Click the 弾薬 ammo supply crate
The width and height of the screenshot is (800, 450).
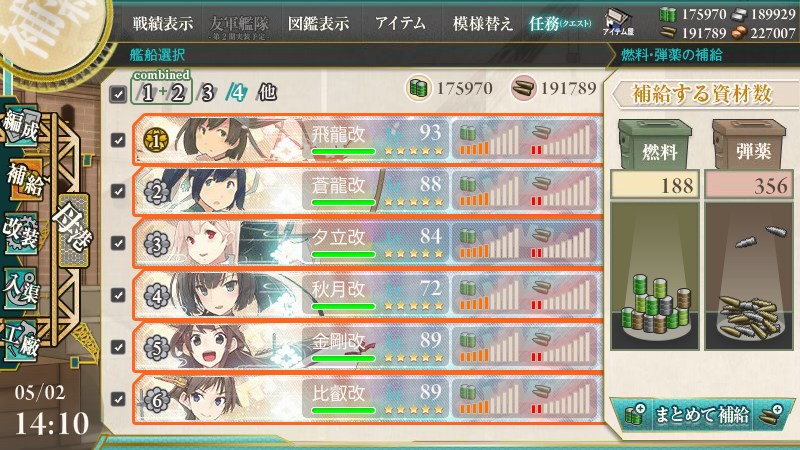tap(748, 144)
